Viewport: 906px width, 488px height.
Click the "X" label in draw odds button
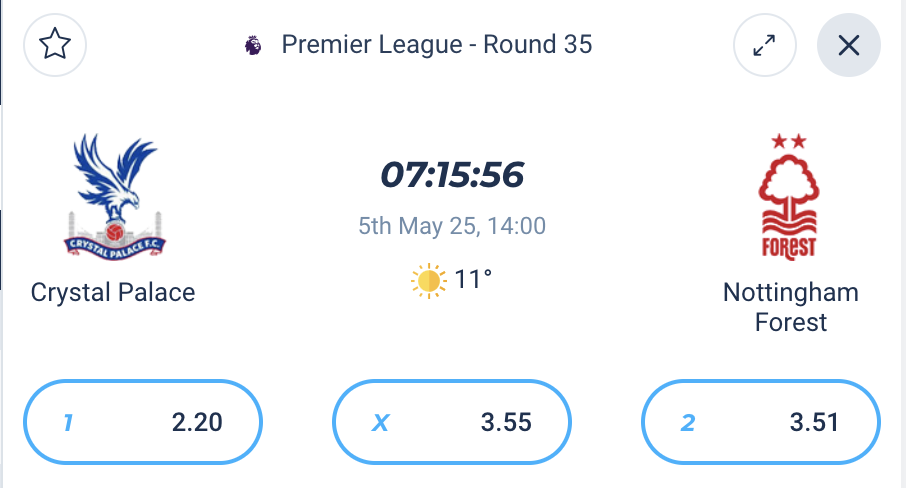pos(380,423)
